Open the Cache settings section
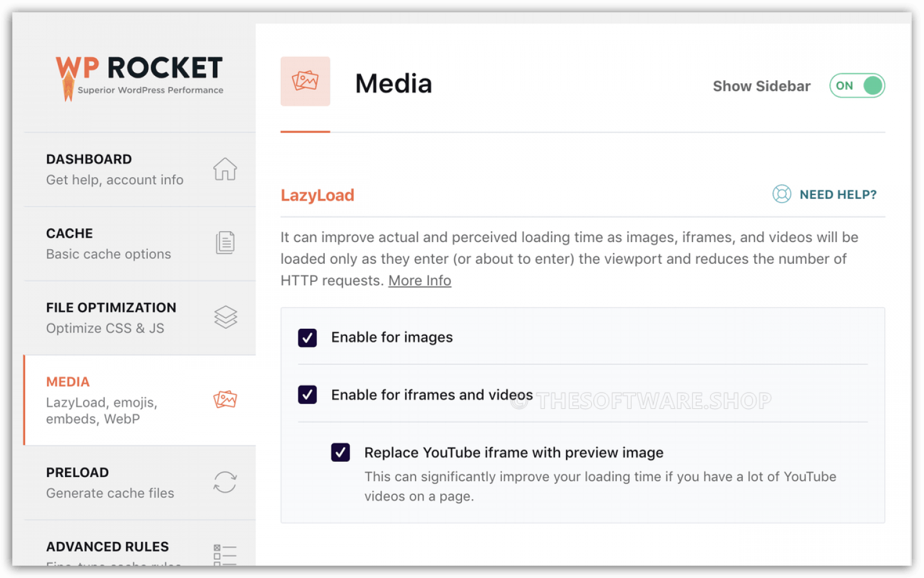The width and height of the screenshot is (924, 578). [x=140, y=243]
